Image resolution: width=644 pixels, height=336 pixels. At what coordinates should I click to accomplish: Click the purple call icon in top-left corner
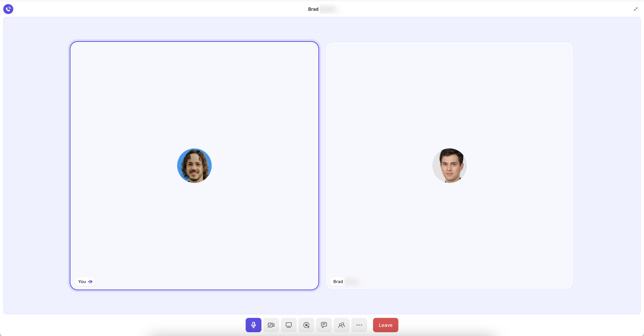[8, 9]
